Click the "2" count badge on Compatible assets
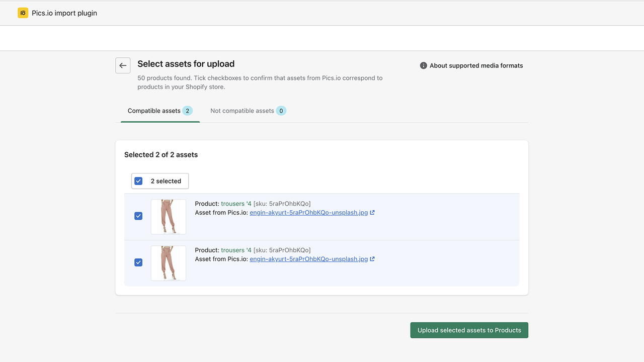This screenshot has width=644, height=362. 188,110
